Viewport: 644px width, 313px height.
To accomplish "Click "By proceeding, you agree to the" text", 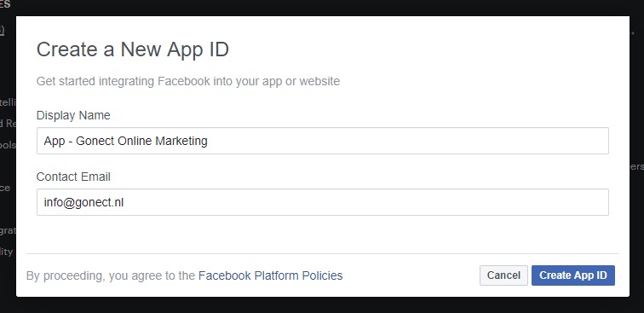I will coord(111,275).
